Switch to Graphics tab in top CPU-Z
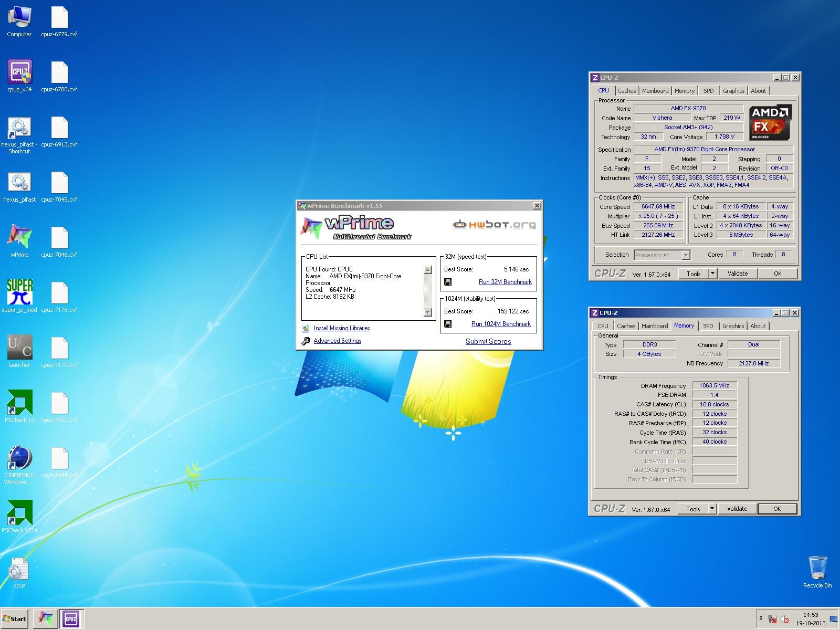This screenshot has height=630, width=840. coord(733,91)
